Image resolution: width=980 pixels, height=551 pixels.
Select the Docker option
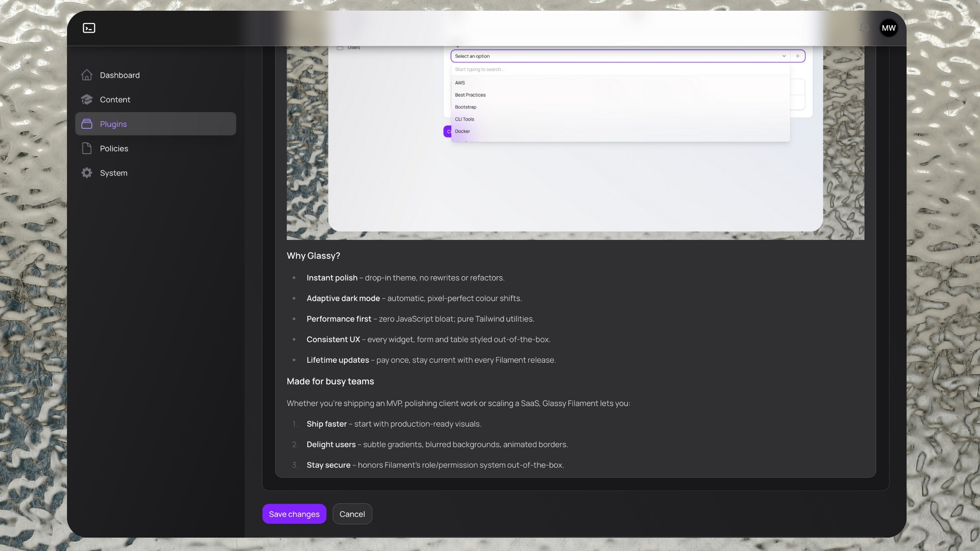tap(620, 131)
